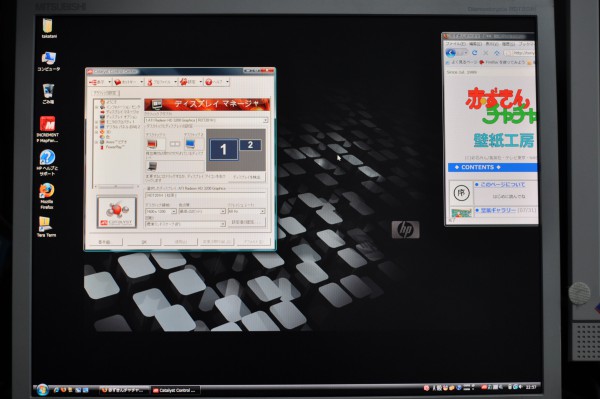Viewport: 600px width, 399px height.
Task: Open the refresh rate dropdown
Action: click(x=246, y=211)
